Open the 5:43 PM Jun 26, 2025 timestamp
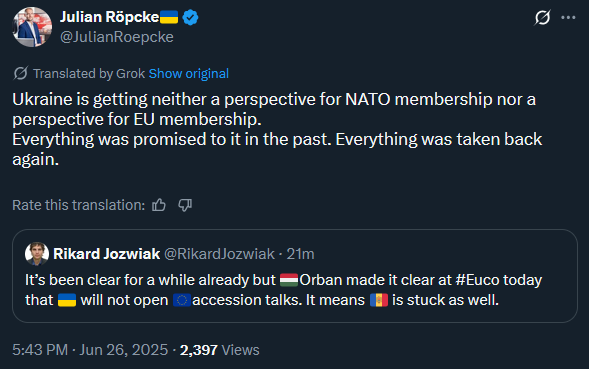This screenshot has height=369, width=589. (x=90, y=350)
